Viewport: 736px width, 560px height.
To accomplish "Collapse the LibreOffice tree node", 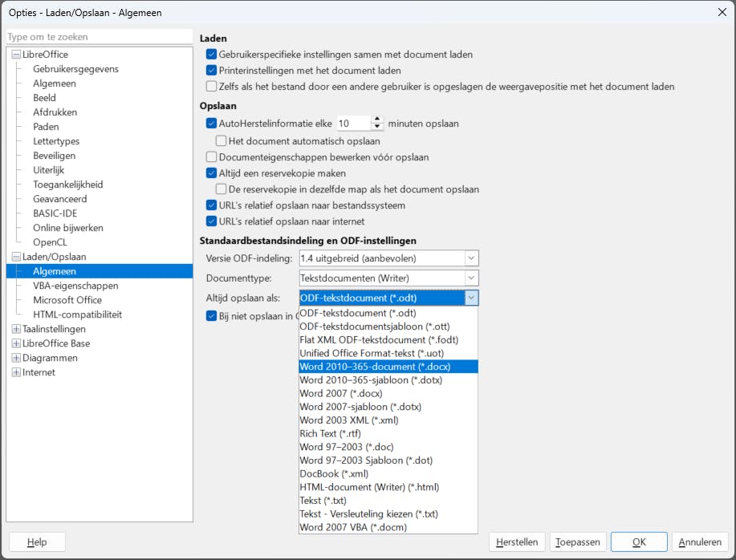I will [x=17, y=55].
